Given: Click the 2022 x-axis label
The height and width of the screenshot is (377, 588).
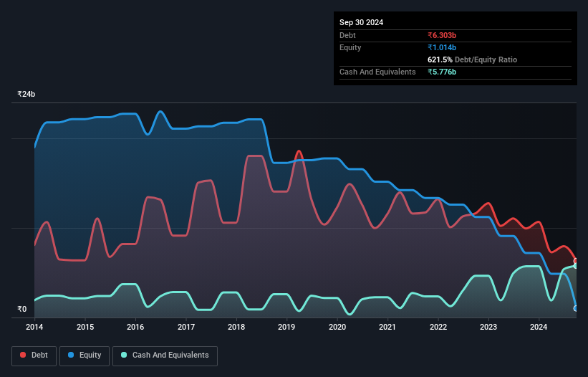Looking at the screenshot, I should (x=438, y=327).
